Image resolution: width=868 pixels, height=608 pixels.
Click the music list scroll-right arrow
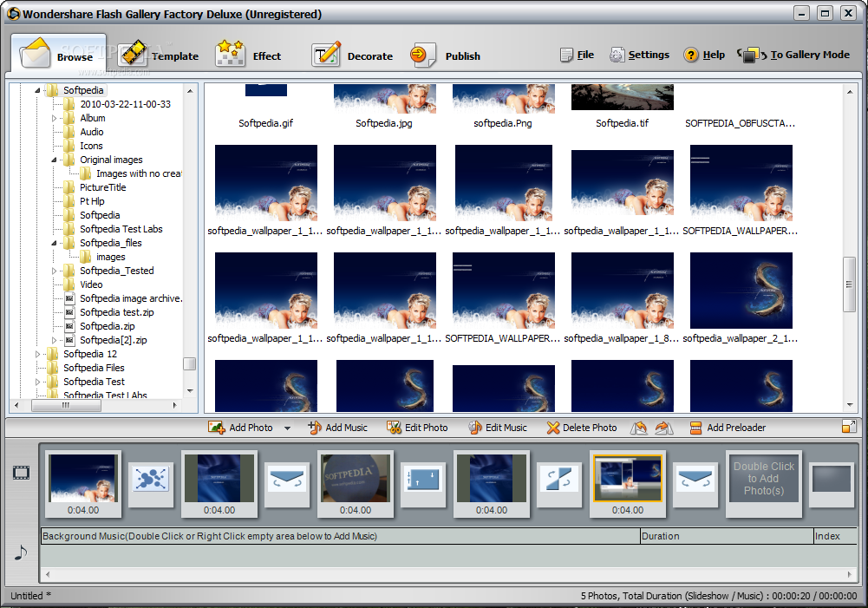[849, 575]
